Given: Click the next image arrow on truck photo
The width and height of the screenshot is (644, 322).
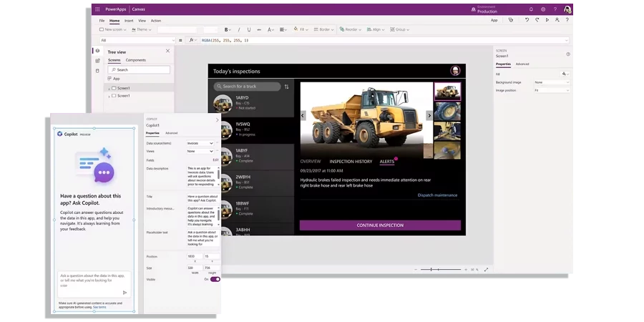Looking at the screenshot, I should coord(429,115).
